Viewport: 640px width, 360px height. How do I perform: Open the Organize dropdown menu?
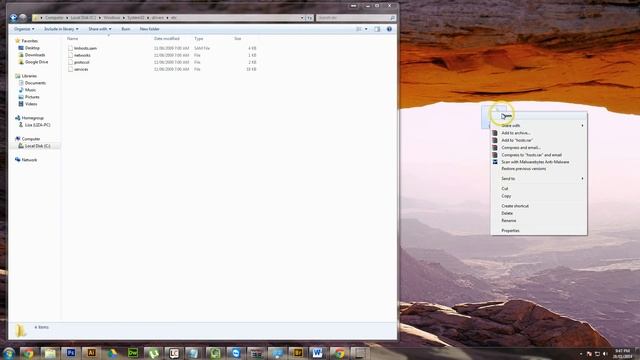(24, 29)
